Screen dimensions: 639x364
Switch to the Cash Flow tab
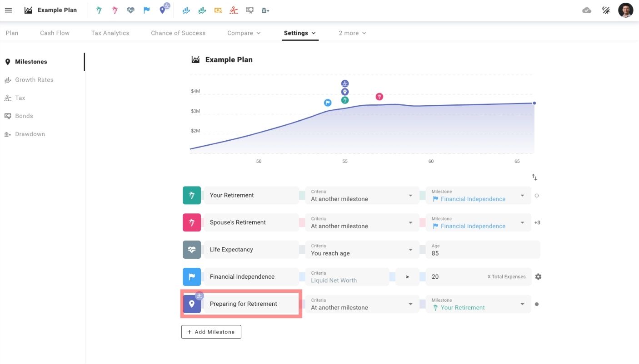click(x=55, y=33)
